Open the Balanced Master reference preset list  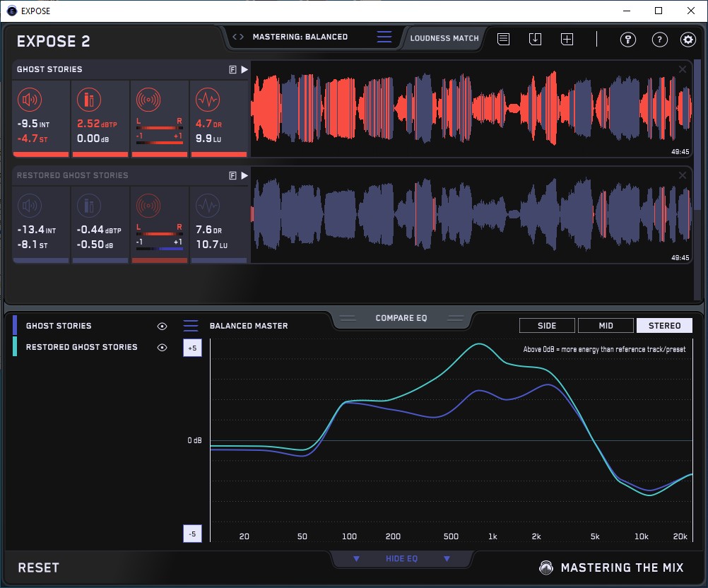point(191,326)
